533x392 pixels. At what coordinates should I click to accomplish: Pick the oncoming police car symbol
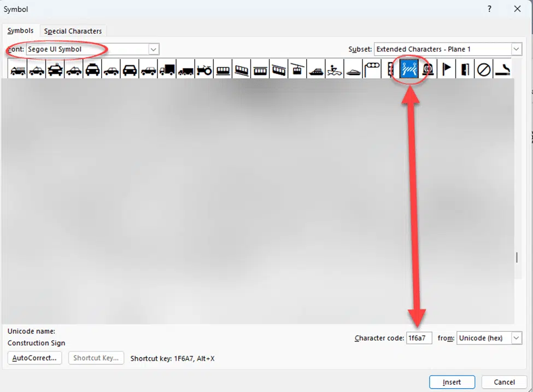[55, 69]
